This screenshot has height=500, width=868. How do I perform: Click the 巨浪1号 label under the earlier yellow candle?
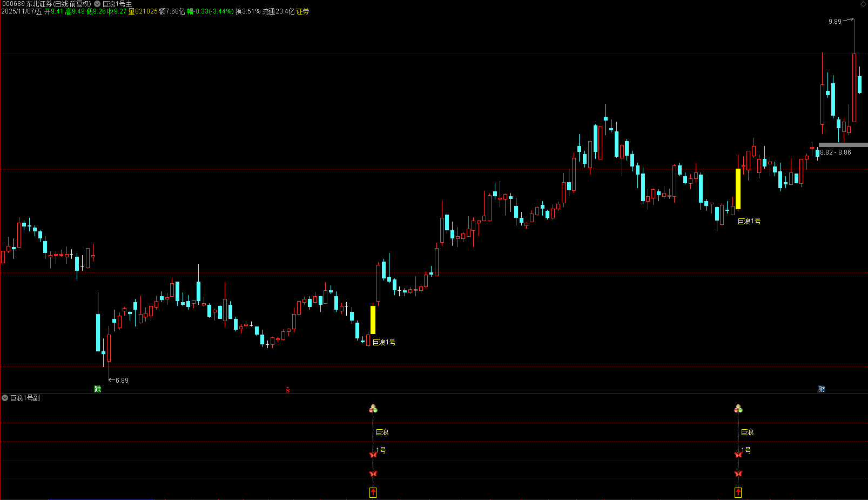(x=384, y=342)
